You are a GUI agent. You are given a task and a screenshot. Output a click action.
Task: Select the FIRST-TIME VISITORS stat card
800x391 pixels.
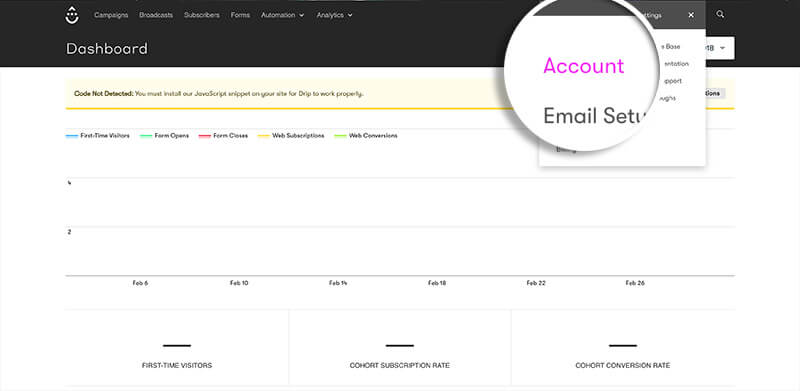tap(177, 348)
